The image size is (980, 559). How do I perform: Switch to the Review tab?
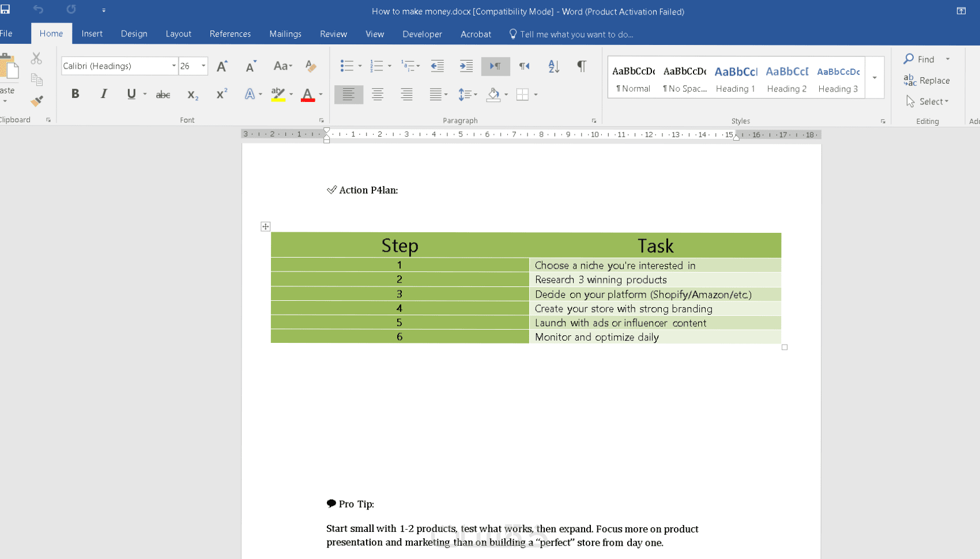[334, 34]
